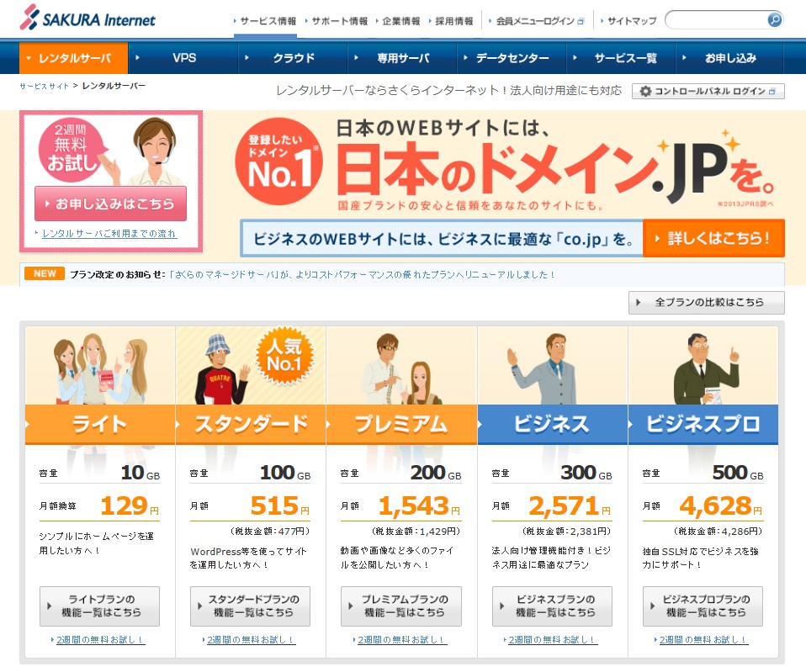The image size is (806, 672).
Task: Click 全プランの比較はこちら button
Action: (x=707, y=302)
